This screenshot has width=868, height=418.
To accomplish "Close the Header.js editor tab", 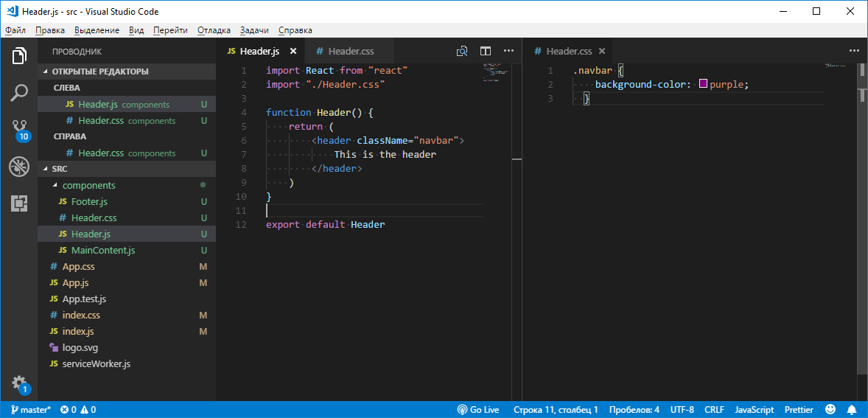I will tap(293, 52).
